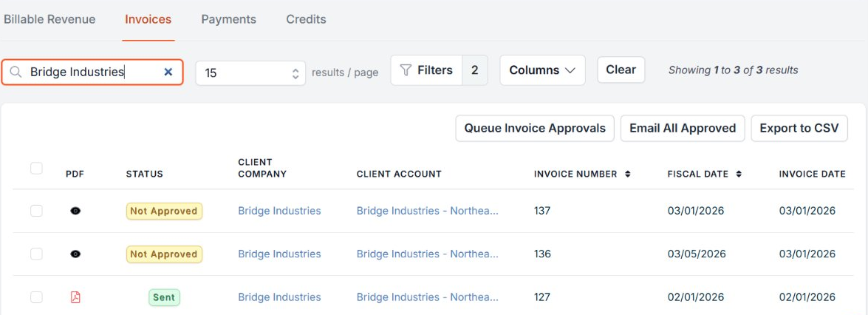
Task: Open the Billable Revenue tab
Action: tap(49, 19)
